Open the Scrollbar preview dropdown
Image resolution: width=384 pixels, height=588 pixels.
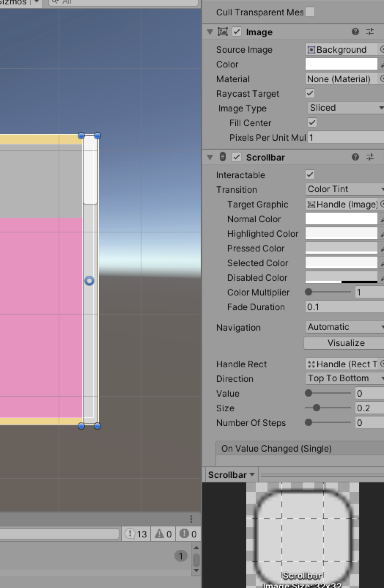tap(231, 475)
